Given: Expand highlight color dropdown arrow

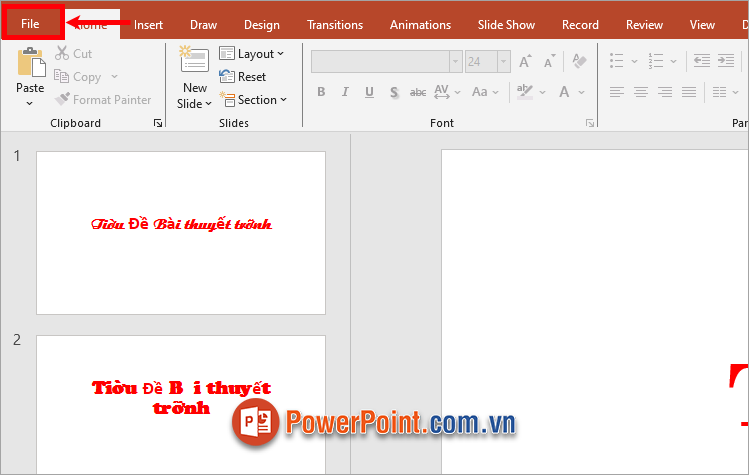Looking at the screenshot, I should click(x=542, y=92).
